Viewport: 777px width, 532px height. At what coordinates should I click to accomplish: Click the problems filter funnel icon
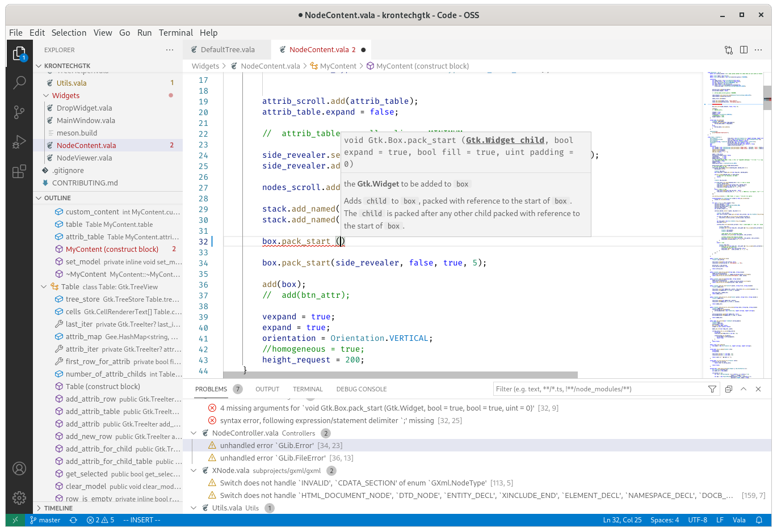coord(712,389)
